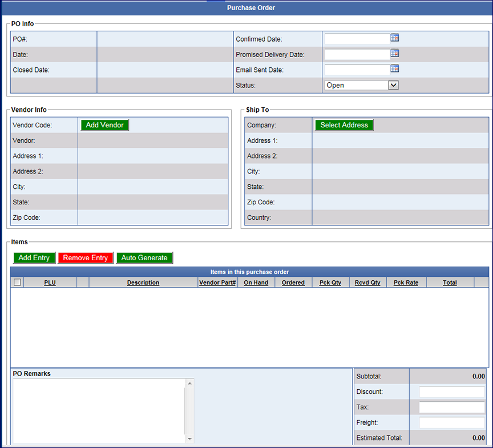The width and height of the screenshot is (493, 448).
Task: Click the green Add Entry button
Action: tap(34, 258)
